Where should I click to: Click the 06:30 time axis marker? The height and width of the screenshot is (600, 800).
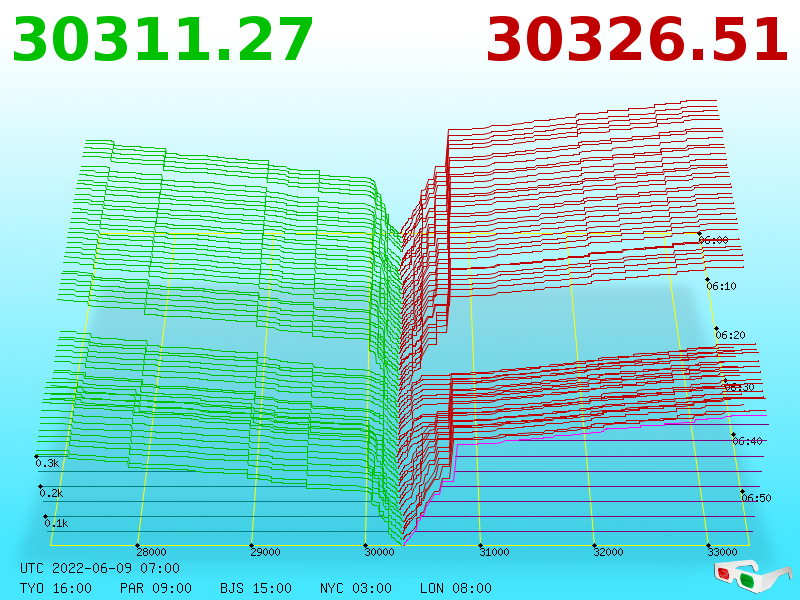739,387
